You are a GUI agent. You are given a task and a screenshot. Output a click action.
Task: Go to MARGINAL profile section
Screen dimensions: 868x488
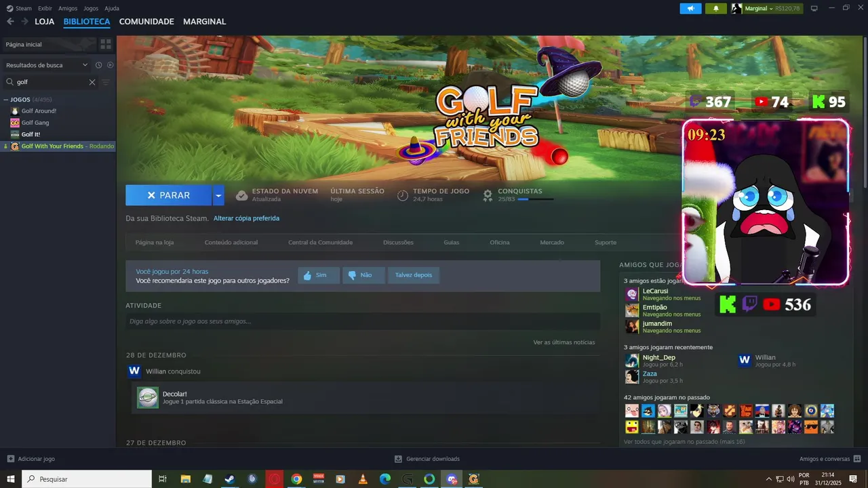tap(204, 22)
